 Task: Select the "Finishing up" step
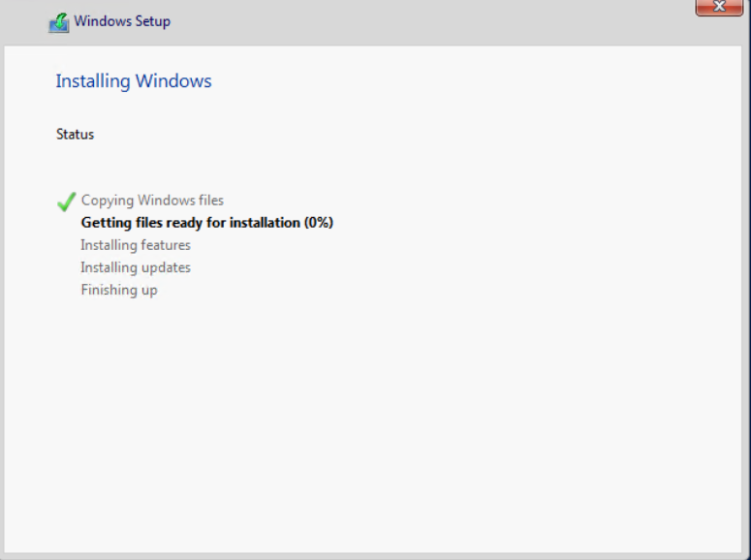(x=119, y=290)
